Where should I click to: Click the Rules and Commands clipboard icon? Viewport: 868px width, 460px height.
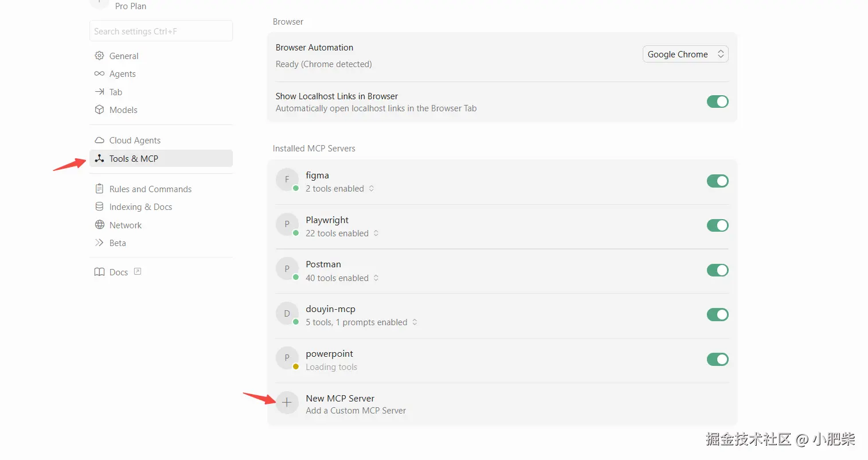pyautogui.click(x=99, y=189)
